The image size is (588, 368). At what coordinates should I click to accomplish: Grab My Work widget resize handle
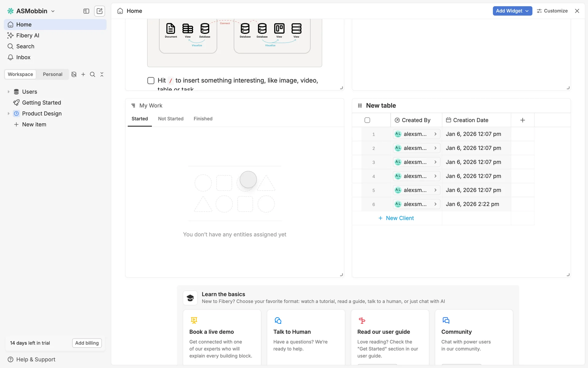tap(341, 275)
